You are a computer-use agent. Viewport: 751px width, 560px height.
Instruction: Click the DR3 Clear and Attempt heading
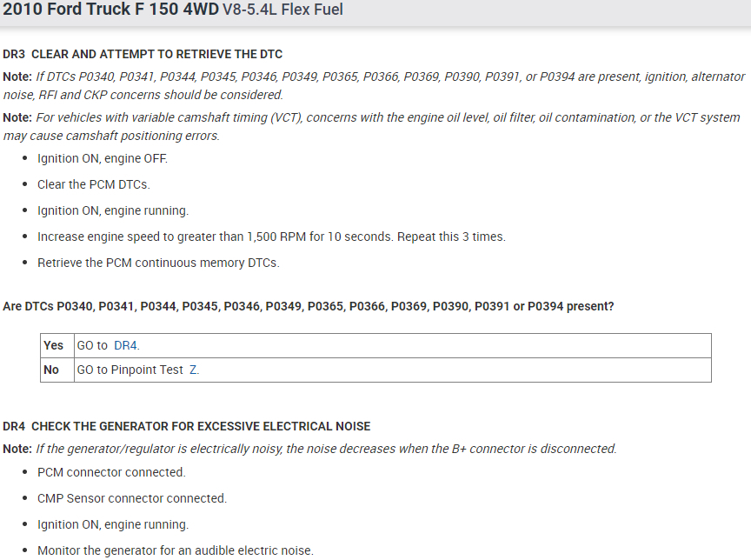pyautogui.click(x=143, y=54)
